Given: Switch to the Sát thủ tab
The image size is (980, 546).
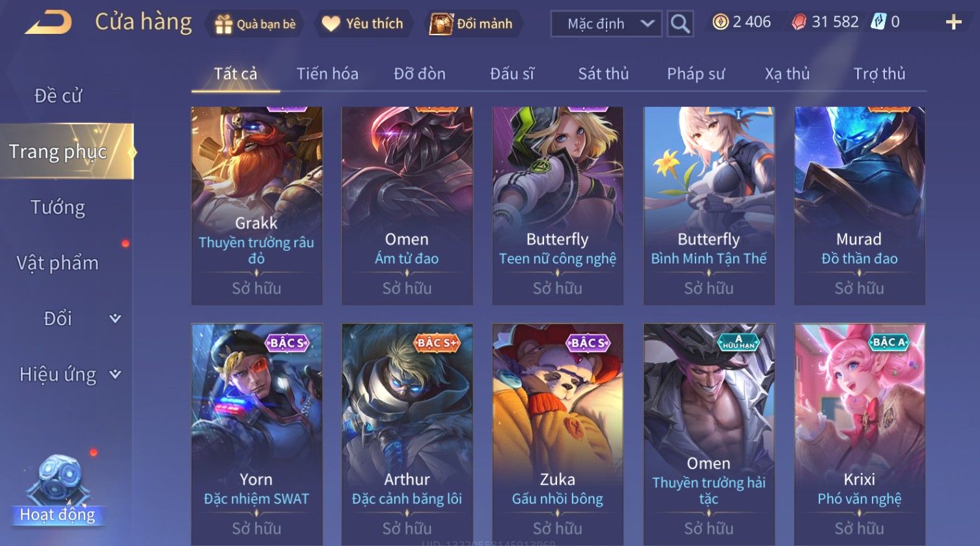Looking at the screenshot, I should 603,74.
